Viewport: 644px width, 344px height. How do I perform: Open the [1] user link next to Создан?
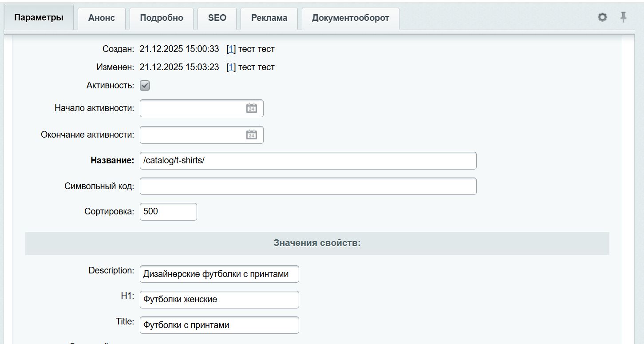coord(230,49)
